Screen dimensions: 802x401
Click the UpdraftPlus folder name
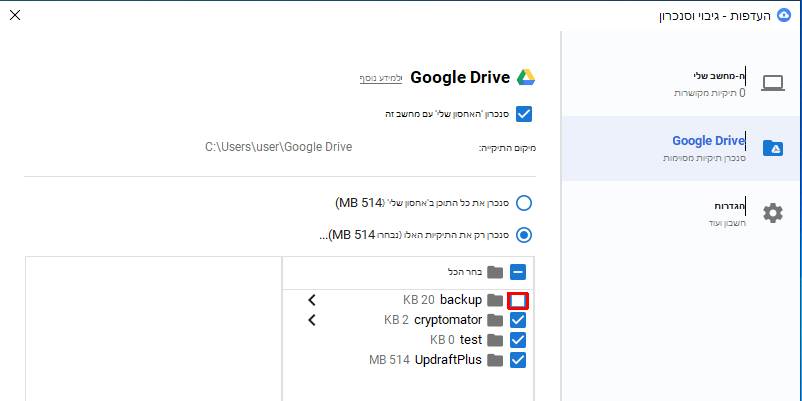point(449,360)
